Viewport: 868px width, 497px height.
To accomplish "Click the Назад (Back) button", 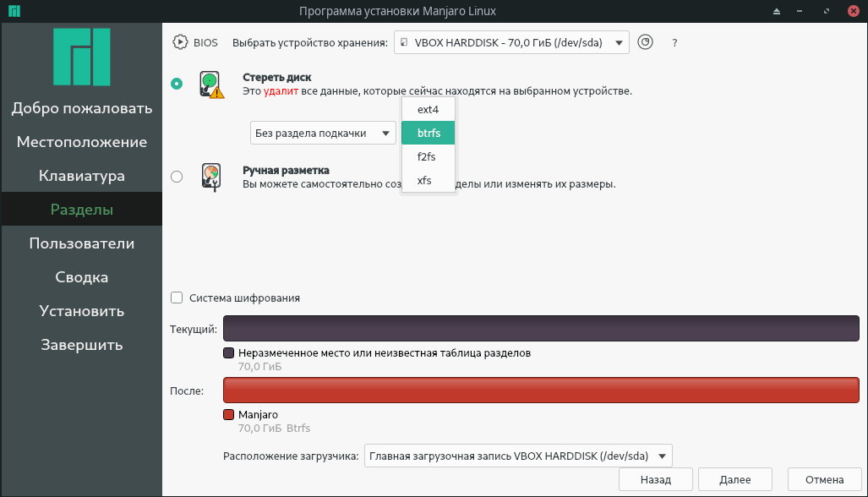I will click(x=656, y=479).
